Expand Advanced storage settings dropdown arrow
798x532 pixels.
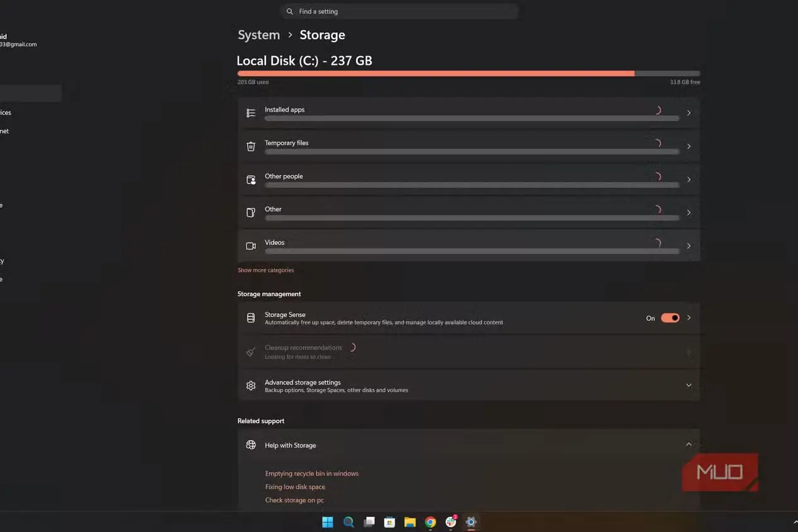pyautogui.click(x=689, y=385)
